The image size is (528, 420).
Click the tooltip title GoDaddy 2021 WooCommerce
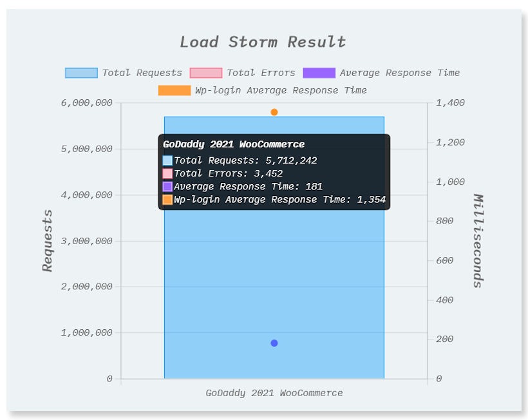(x=234, y=144)
